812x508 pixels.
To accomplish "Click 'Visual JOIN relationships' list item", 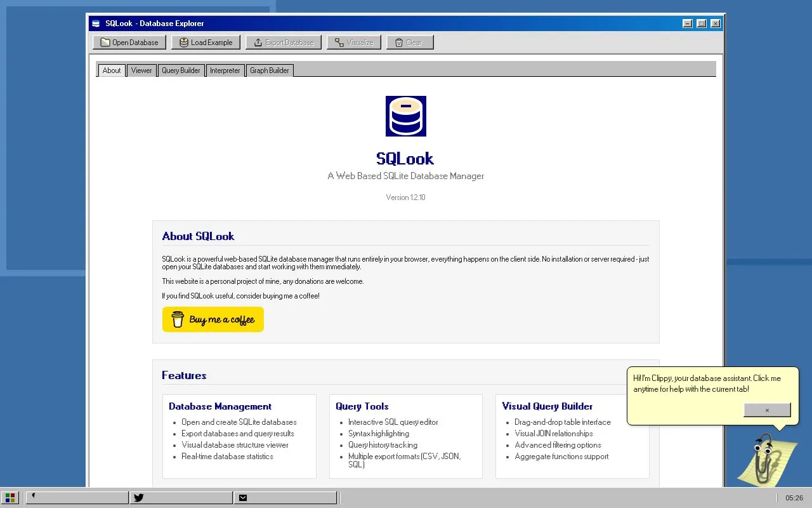I will coord(554,434).
